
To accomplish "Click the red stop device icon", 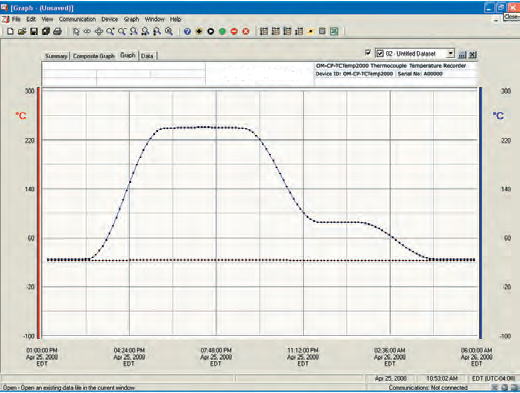I will 234,31.
